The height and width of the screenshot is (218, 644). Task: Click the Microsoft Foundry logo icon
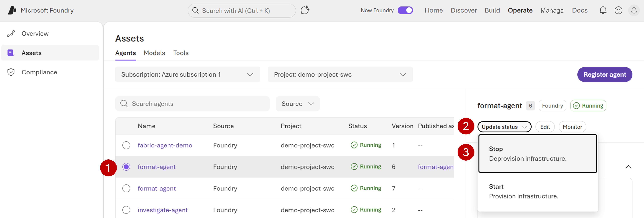(12, 10)
